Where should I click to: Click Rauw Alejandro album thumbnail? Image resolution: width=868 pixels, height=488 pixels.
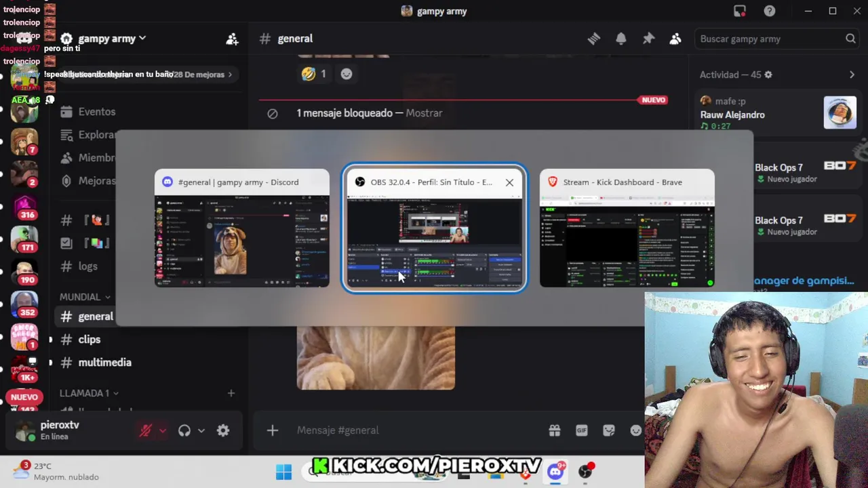(840, 113)
